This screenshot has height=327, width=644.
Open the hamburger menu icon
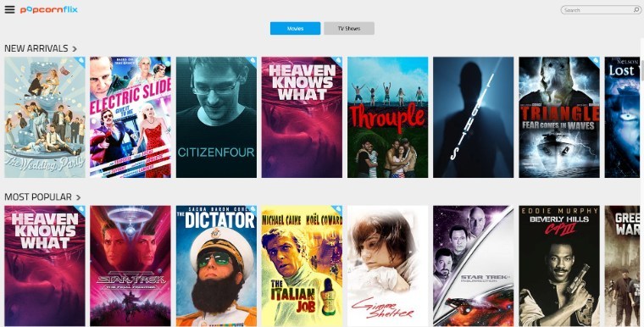9,9
